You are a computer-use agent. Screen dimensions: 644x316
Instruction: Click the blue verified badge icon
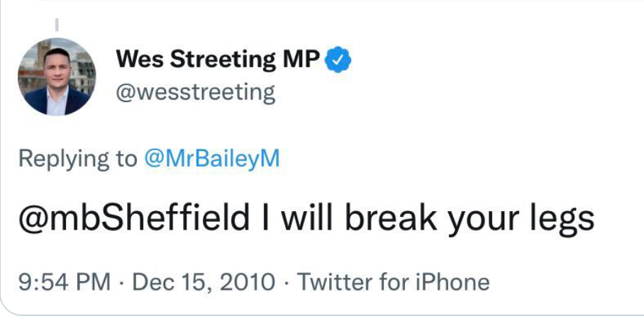(338, 61)
